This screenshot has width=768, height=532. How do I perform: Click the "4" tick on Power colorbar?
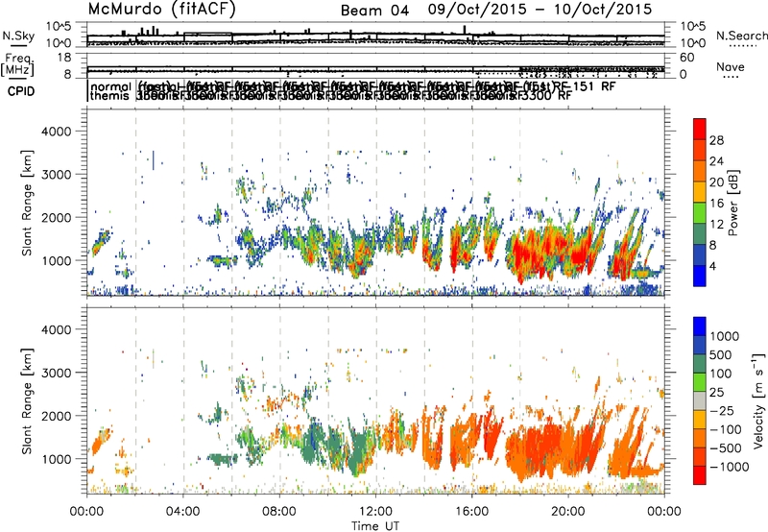[712, 266]
